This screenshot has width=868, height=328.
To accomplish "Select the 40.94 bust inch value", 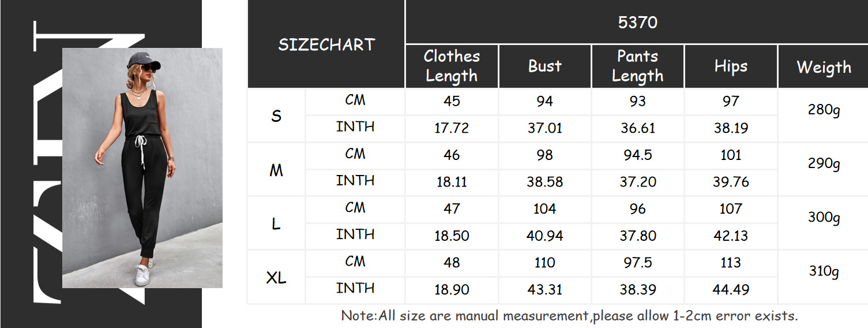I will point(544,236).
